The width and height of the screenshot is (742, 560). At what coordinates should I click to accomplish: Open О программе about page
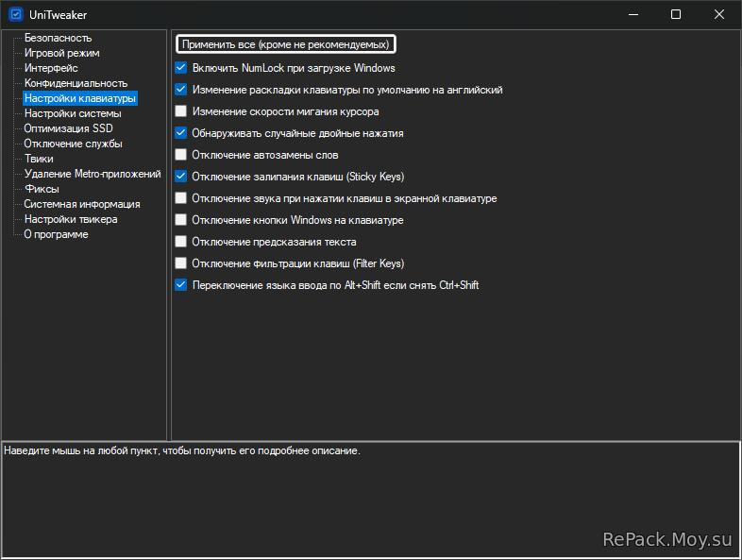[57, 234]
